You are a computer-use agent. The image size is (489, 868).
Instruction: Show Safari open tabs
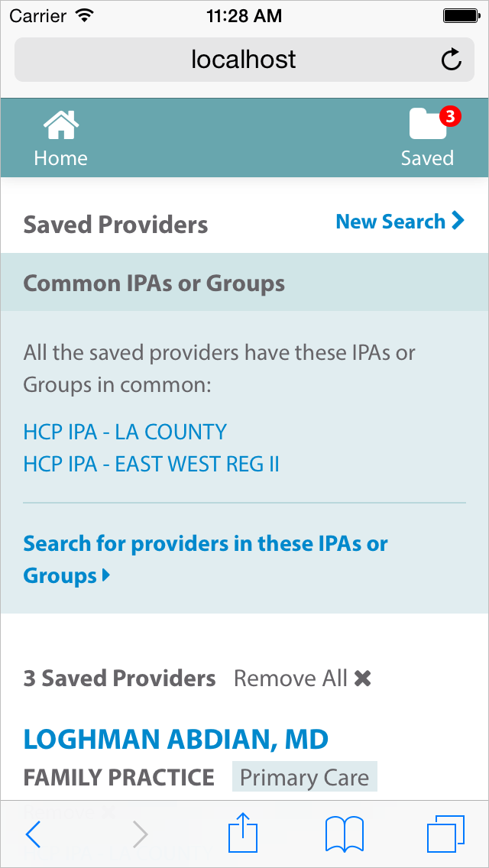pos(445,834)
